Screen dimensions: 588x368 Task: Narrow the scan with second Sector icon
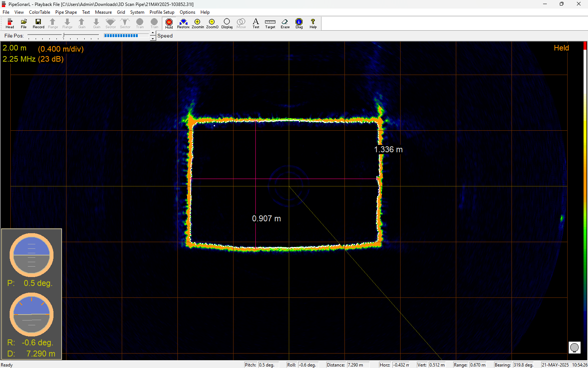tap(125, 23)
